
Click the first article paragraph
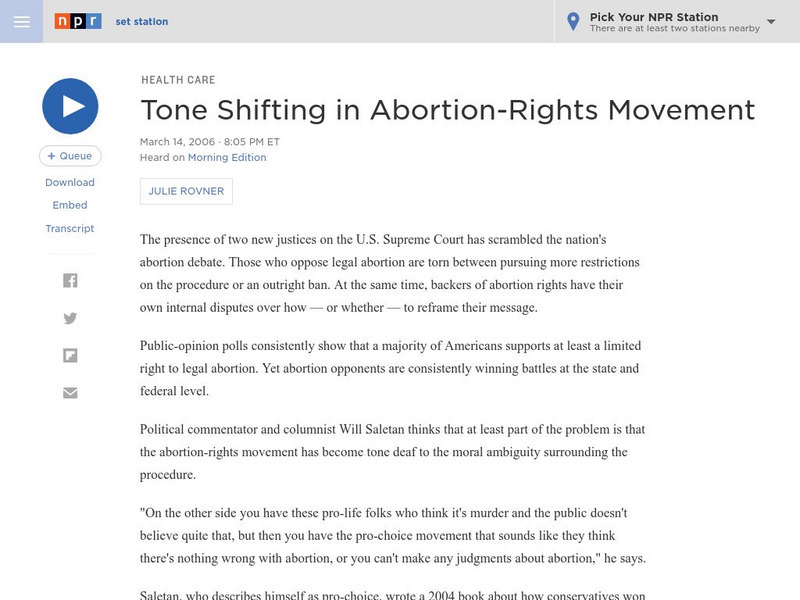(390, 273)
